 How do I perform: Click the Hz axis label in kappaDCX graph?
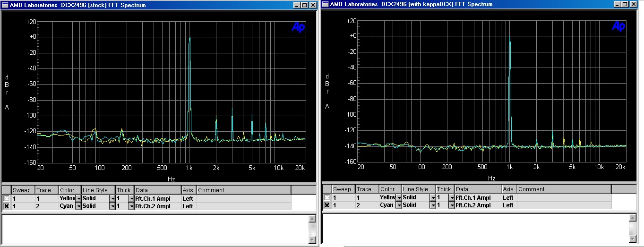coord(491,179)
